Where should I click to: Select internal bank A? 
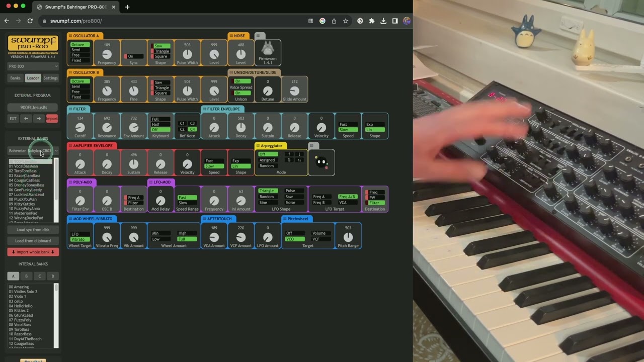13,276
